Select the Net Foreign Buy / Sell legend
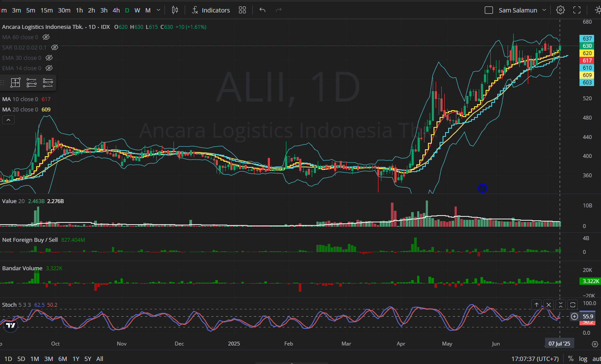 pos(30,240)
